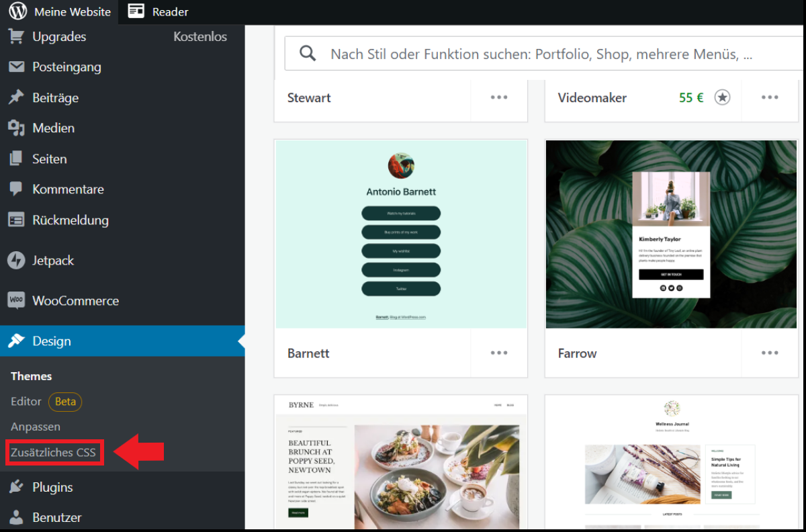This screenshot has height=532, width=806.
Task: Open the Editor submenu link
Action: [x=26, y=401]
